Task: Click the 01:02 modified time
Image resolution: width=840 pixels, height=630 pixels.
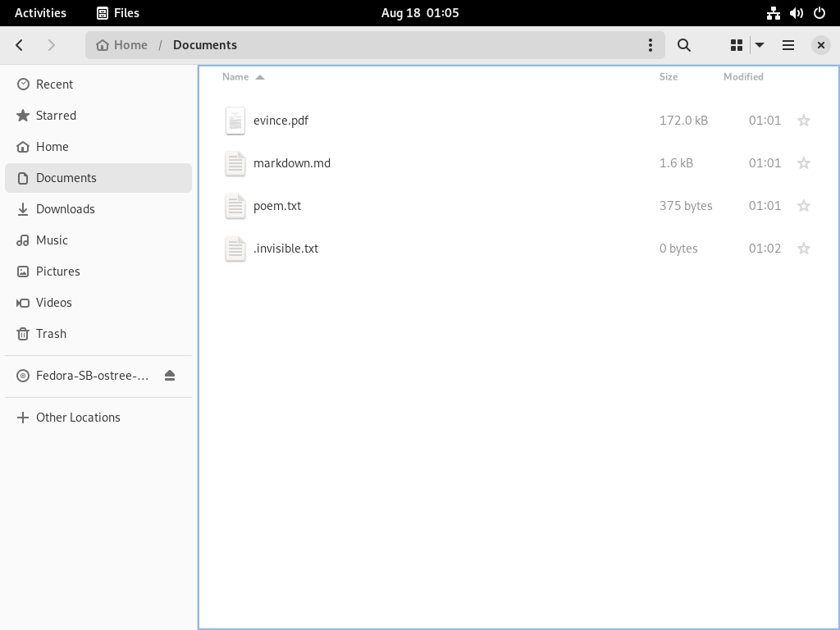Action: point(765,249)
